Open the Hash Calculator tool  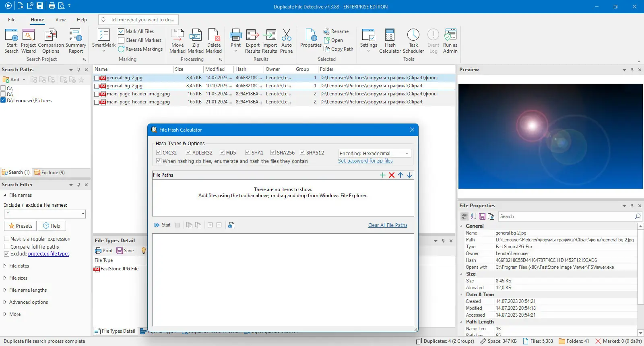click(x=390, y=41)
